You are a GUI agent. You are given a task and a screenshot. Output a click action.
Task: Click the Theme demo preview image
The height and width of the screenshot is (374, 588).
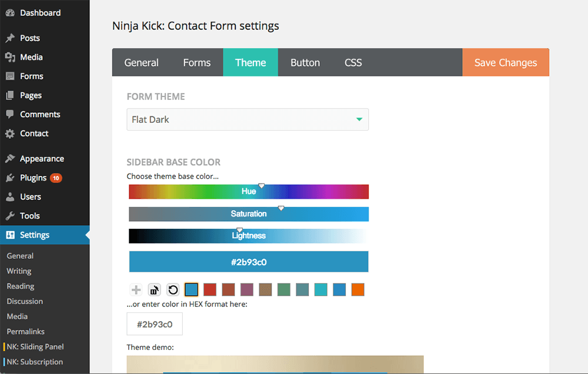pos(275,364)
